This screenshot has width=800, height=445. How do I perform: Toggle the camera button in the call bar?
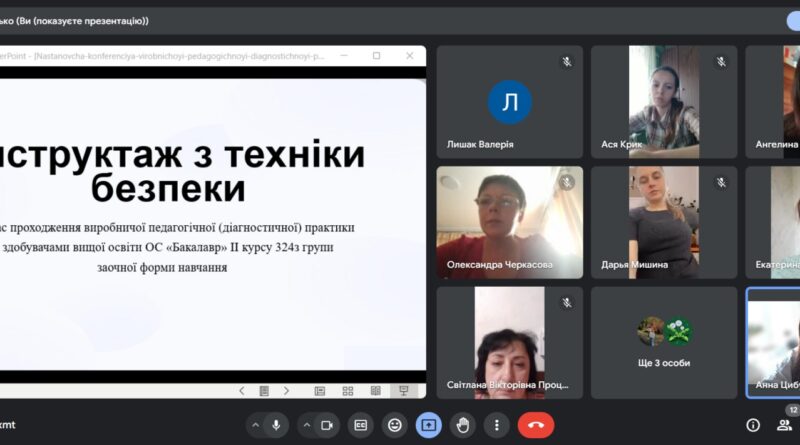pyautogui.click(x=327, y=425)
